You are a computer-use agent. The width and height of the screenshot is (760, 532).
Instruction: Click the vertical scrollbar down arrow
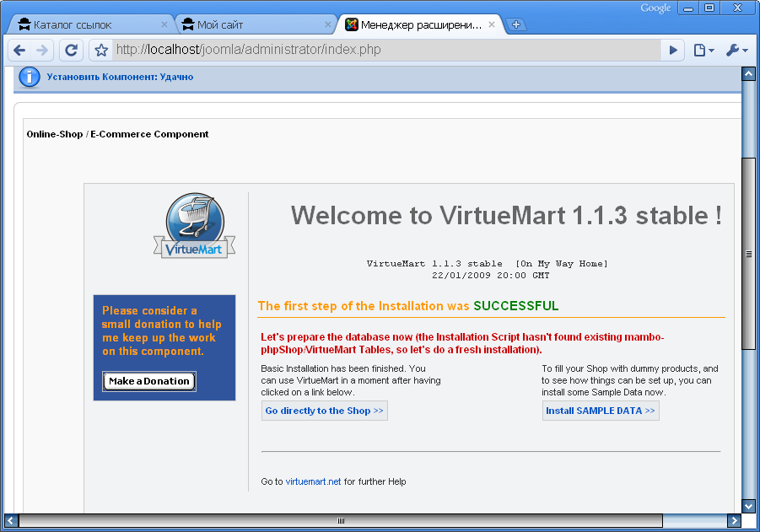748,507
